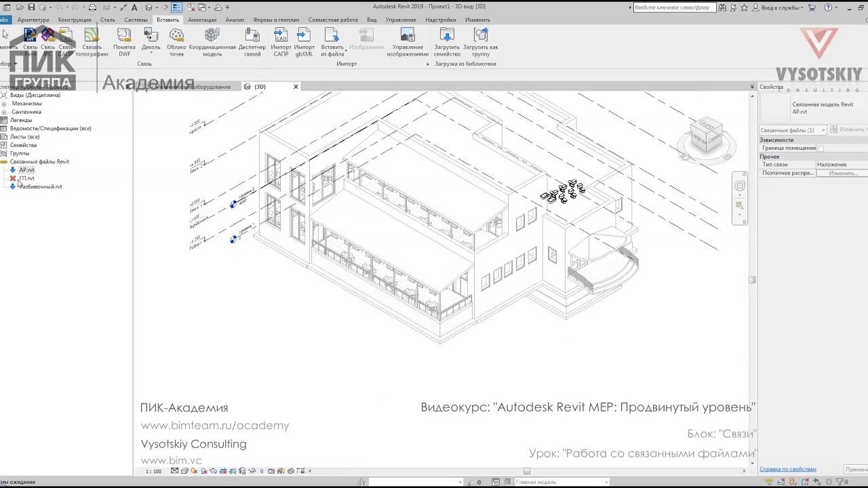868x488 pixels.
Task: Click the Справка по свойствам link
Action: click(x=788, y=469)
